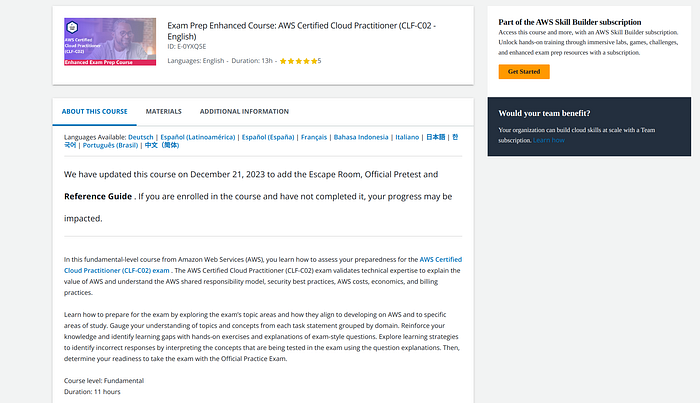Image resolution: width=700 pixels, height=403 pixels.
Task: Choose Español (Latinoamérica) language
Action: [197, 135]
